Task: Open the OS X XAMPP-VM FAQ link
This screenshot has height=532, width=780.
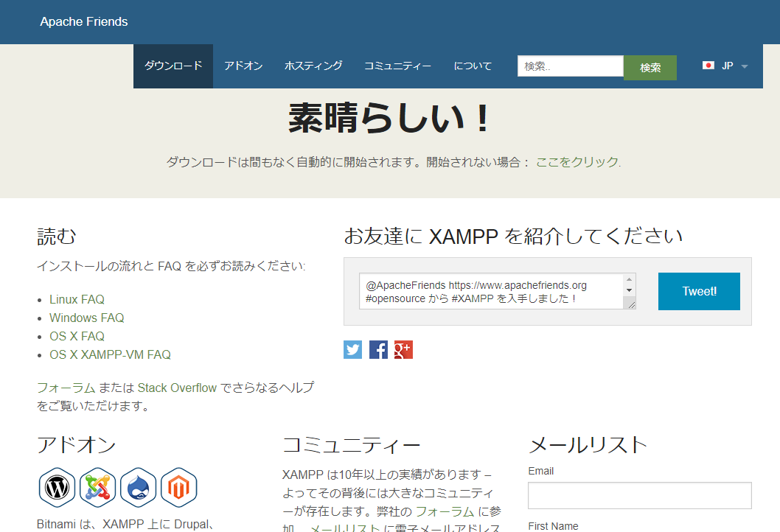Action: (x=110, y=354)
